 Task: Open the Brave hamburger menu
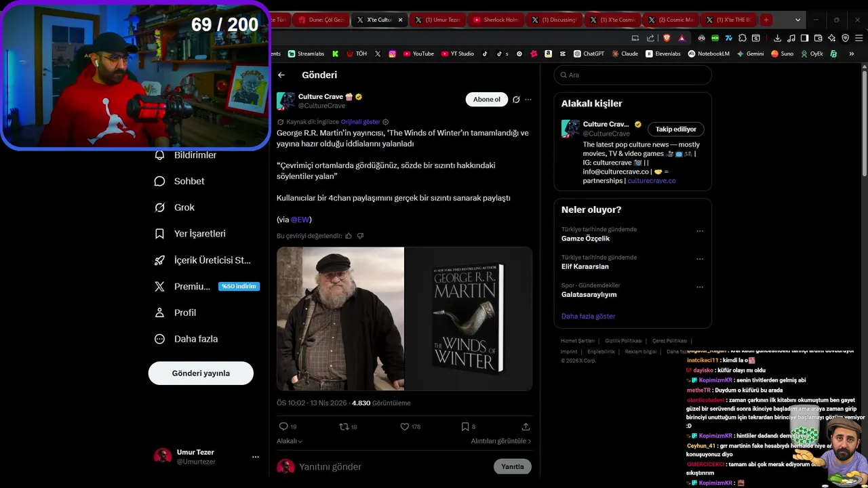pyautogui.click(x=858, y=38)
